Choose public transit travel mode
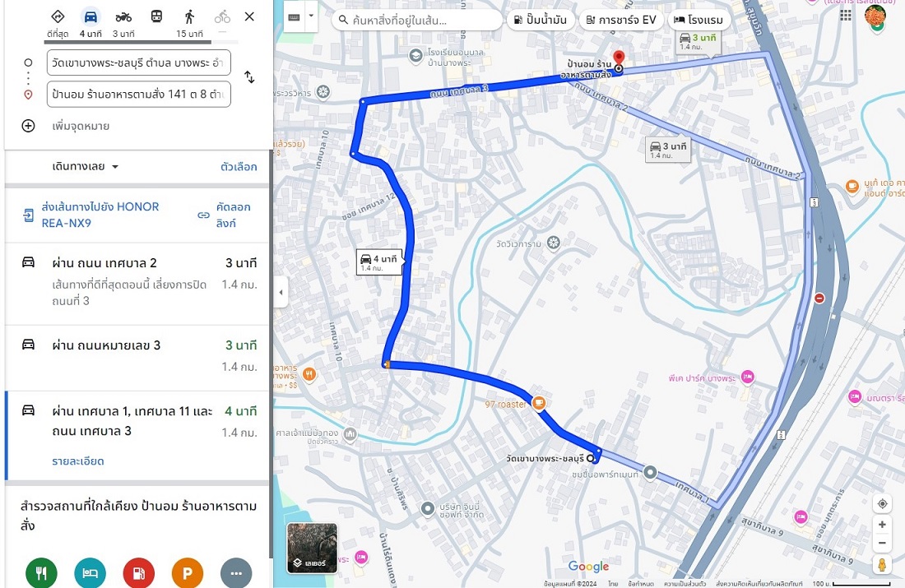Viewport: 905px width, 588px height. coord(156,16)
